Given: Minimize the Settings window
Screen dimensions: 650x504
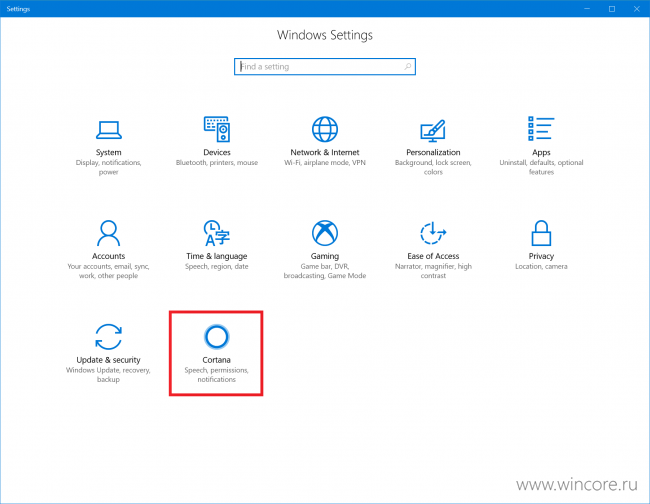Looking at the screenshot, I should pyautogui.click(x=587, y=9).
